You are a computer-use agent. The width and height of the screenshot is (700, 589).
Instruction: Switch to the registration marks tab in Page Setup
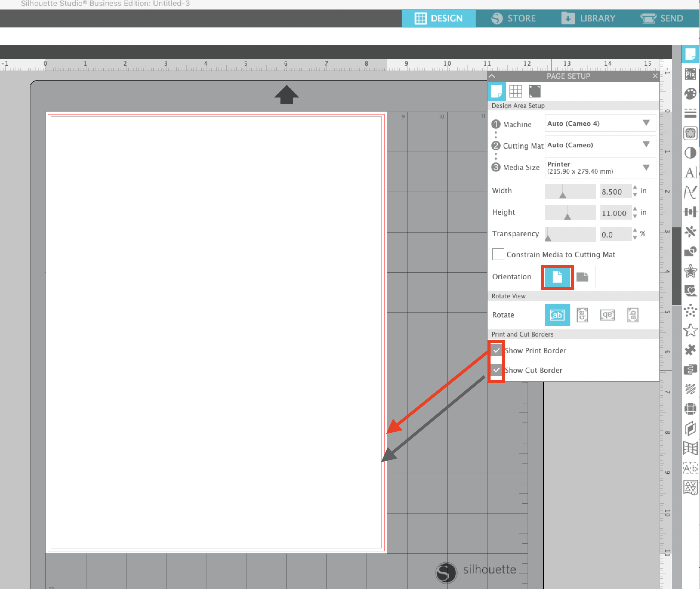pos(534,91)
